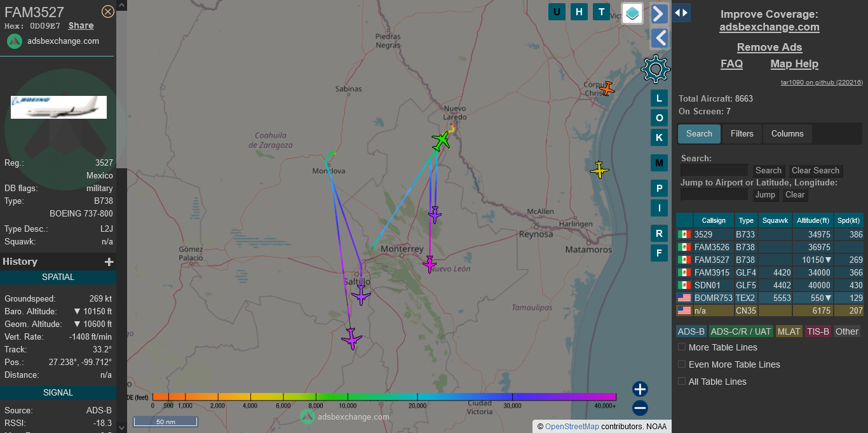Toggle the M map option button

coord(659,163)
